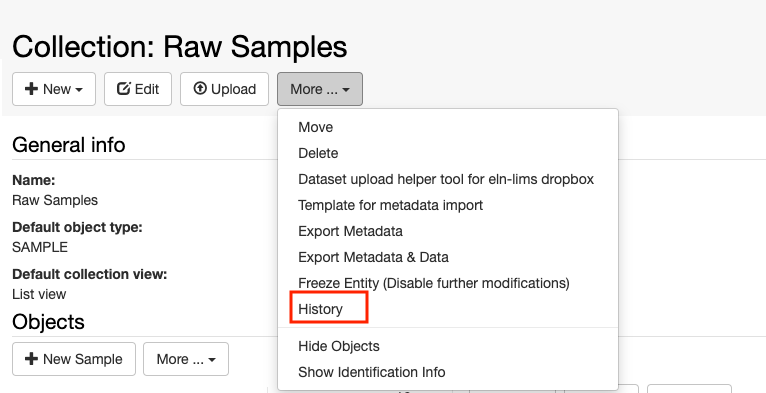The width and height of the screenshot is (766, 393).
Task: Select Export Metadata & Data
Action: tap(373, 257)
